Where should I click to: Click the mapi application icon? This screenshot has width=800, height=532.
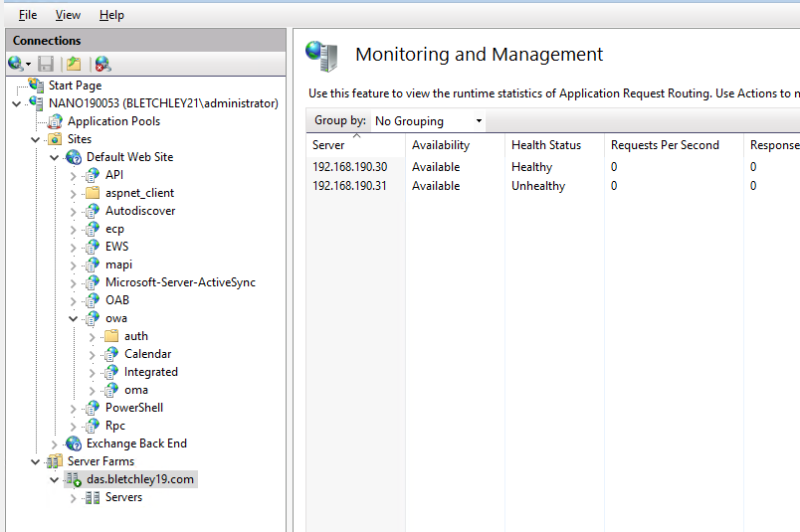click(x=93, y=265)
